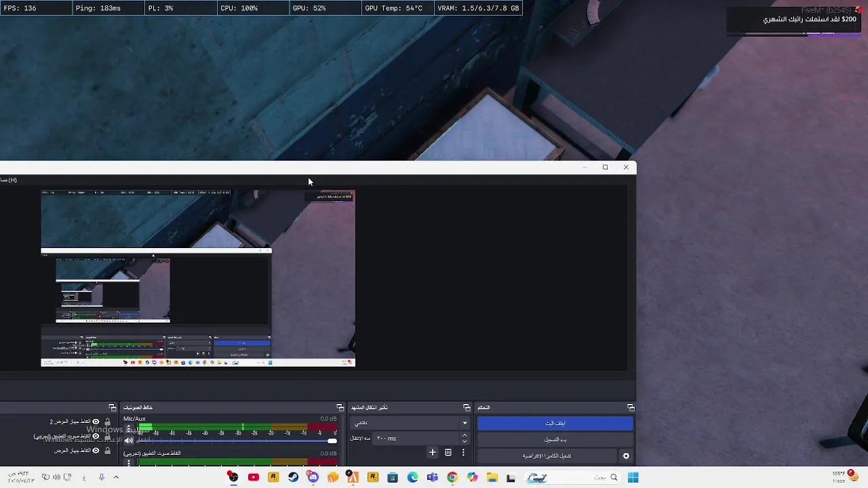Pop out the scene transitions dock
The width and height of the screenshot is (868, 488).
467,407
